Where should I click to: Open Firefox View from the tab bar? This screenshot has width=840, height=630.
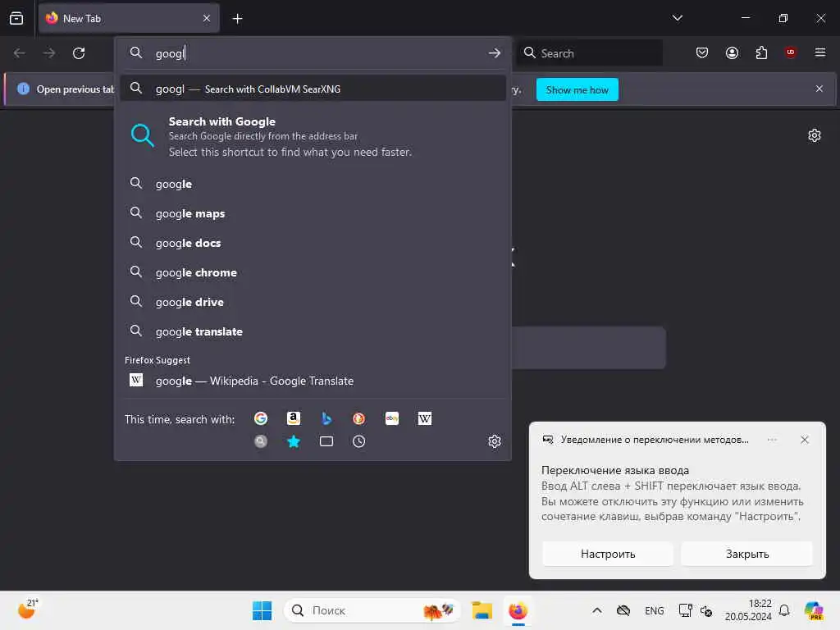coord(16,18)
